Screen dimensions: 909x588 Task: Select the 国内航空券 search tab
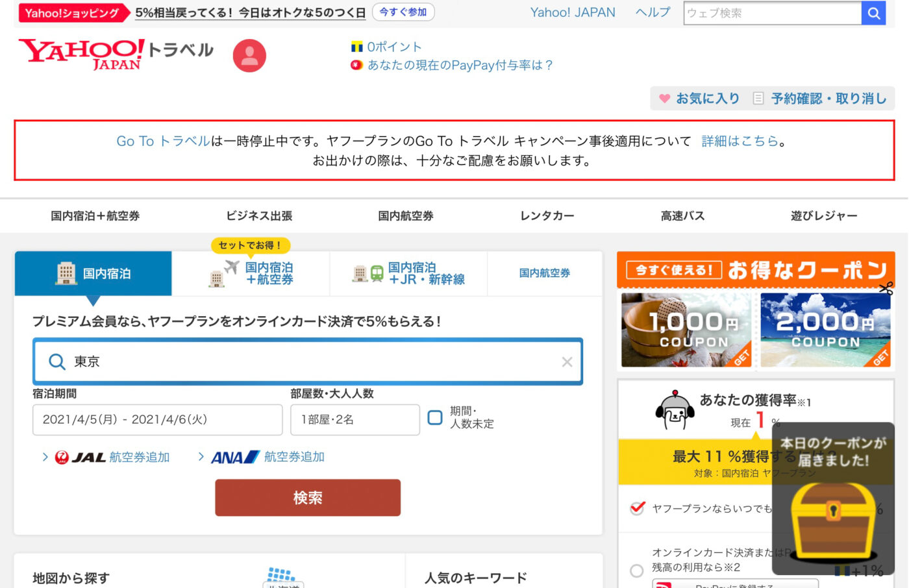point(545,273)
